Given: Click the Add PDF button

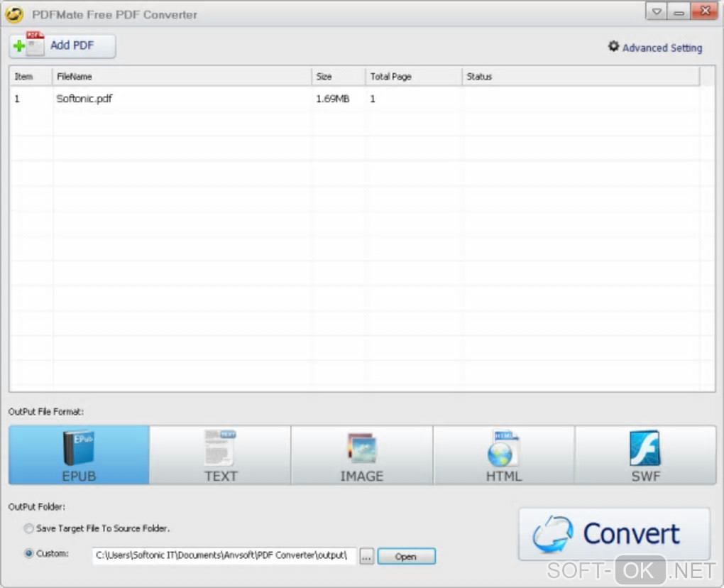Looking at the screenshot, I should click(x=62, y=45).
